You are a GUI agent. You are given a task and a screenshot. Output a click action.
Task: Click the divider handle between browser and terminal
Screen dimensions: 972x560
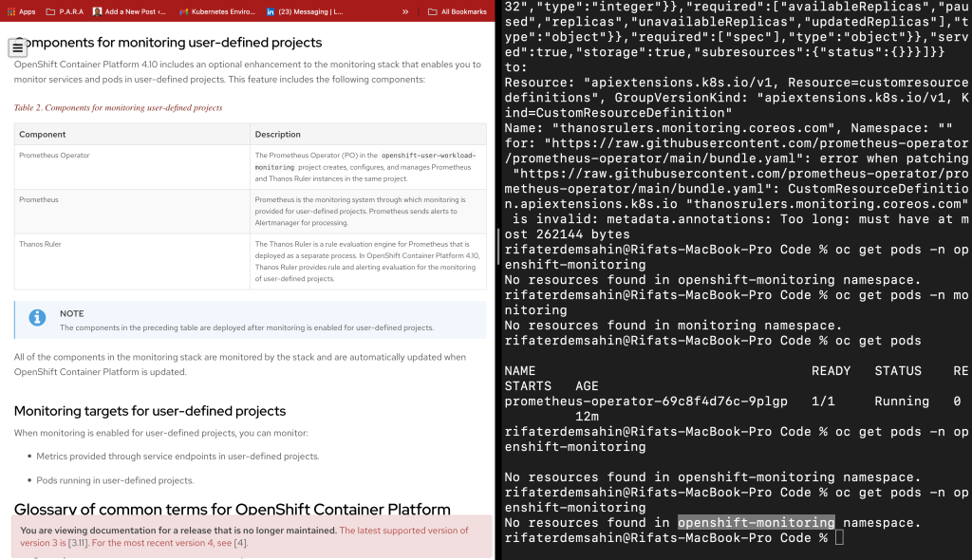pyautogui.click(x=498, y=247)
